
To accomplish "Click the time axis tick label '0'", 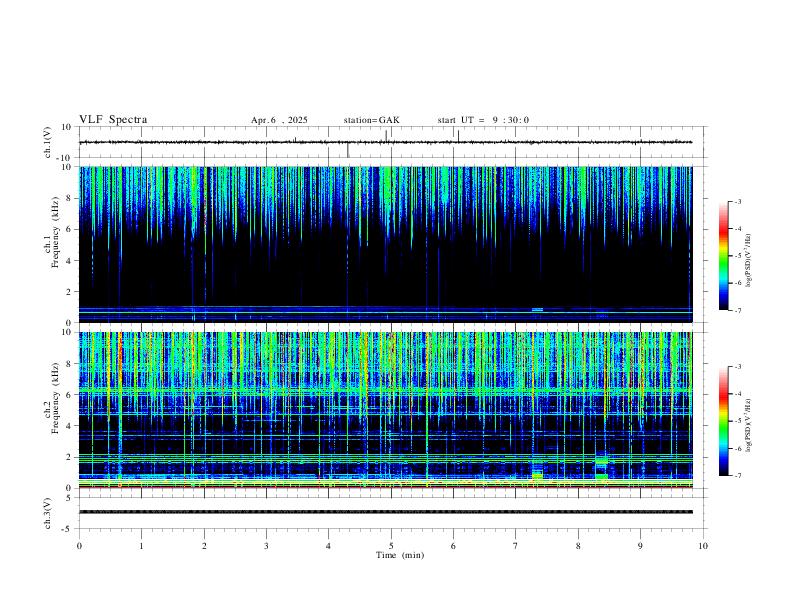I will [79, 546].
